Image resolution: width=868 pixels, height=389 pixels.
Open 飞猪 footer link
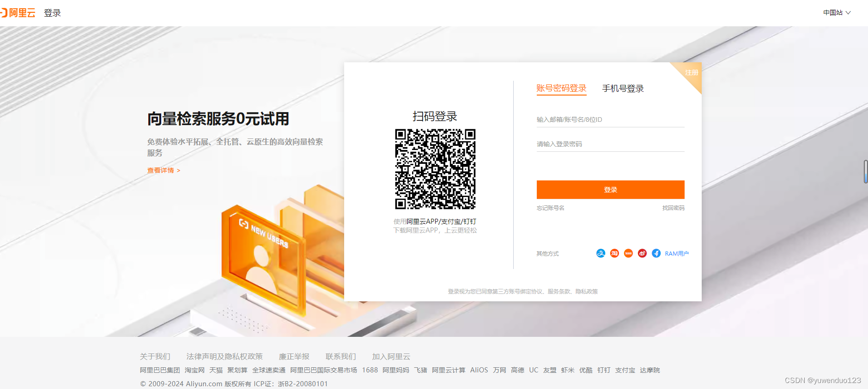pos(420,370)
